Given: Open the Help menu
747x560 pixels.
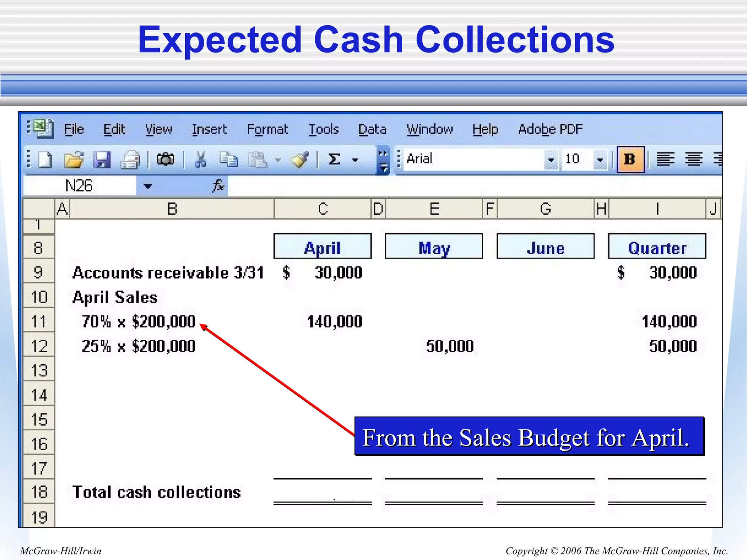Looking at the screenshot, I should click(x=485, y=129).
